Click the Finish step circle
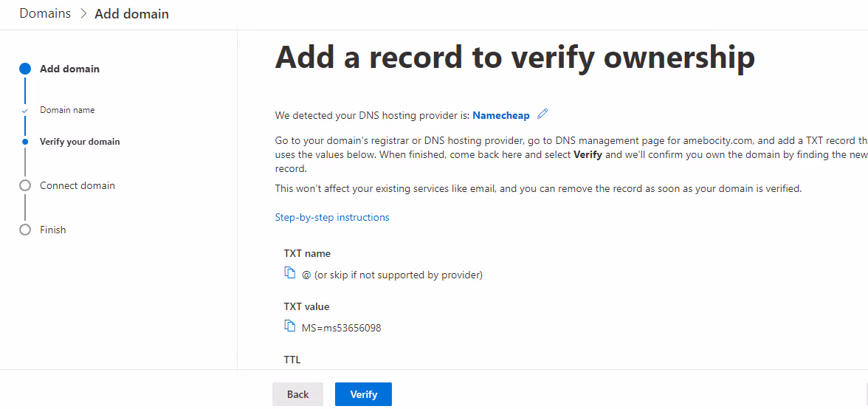The width and height of the screenshot is (868, 409). 25,230
